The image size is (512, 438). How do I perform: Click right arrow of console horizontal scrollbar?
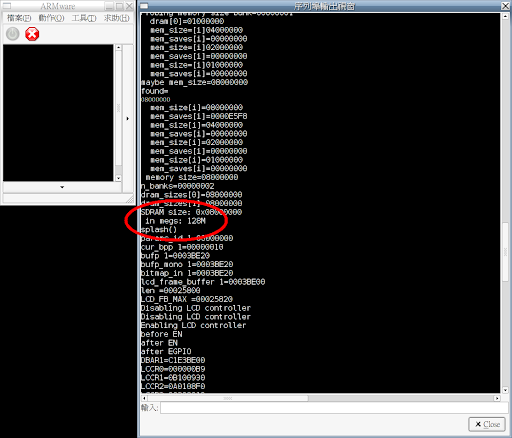(497, 398)
